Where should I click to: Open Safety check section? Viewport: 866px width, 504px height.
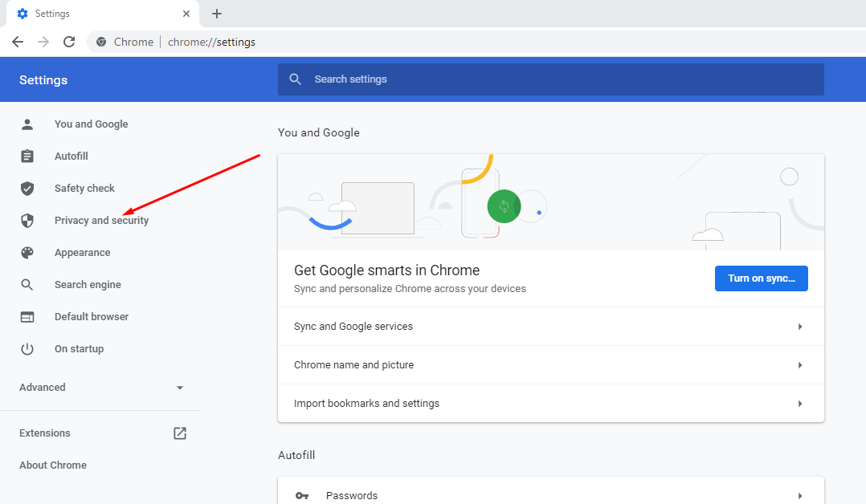pyautogui.click(x=84, y=189)
